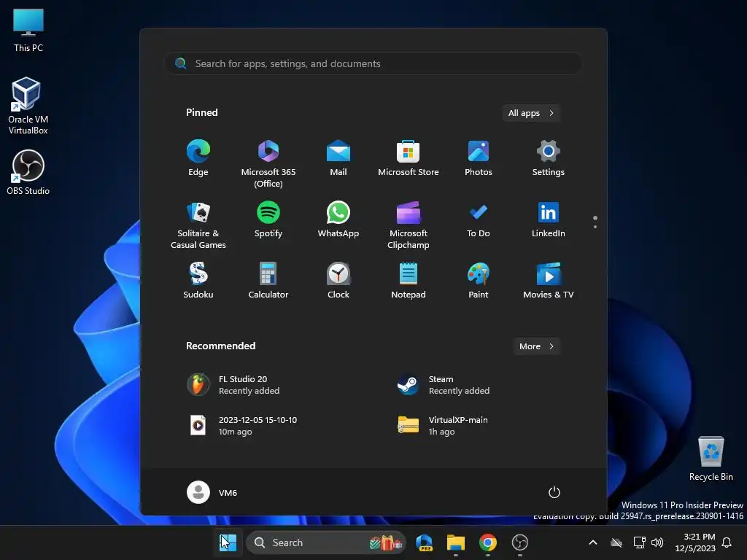
Task: Open Solitaire & Casual Games
Action: [198, 225]
